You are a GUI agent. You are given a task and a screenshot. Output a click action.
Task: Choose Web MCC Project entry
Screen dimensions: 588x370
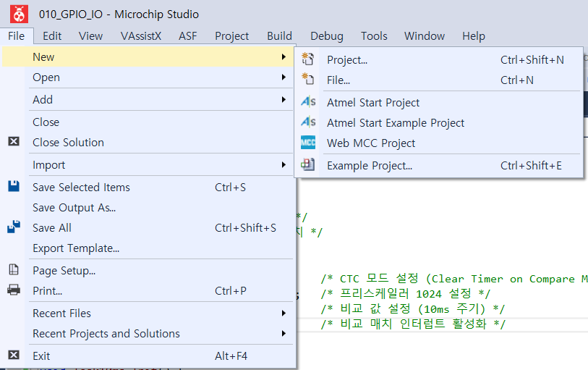click(x=439, y=143)
